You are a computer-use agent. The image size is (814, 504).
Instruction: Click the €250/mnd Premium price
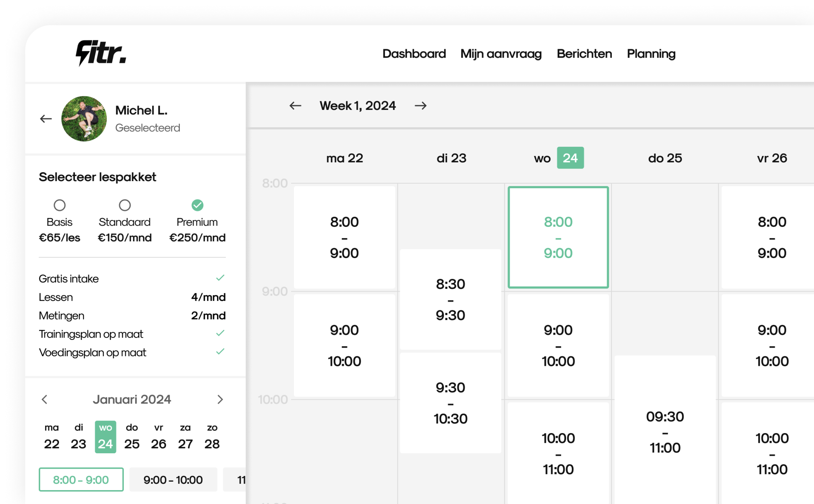[197, 238]
